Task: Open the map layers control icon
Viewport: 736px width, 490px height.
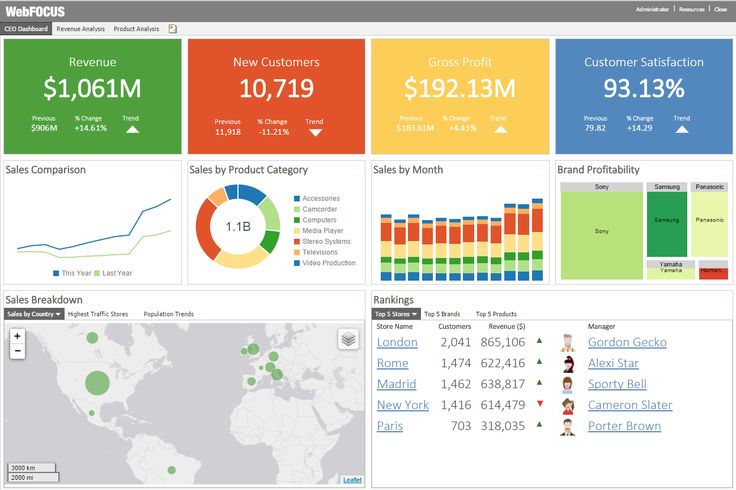Action: pos(348,339)
